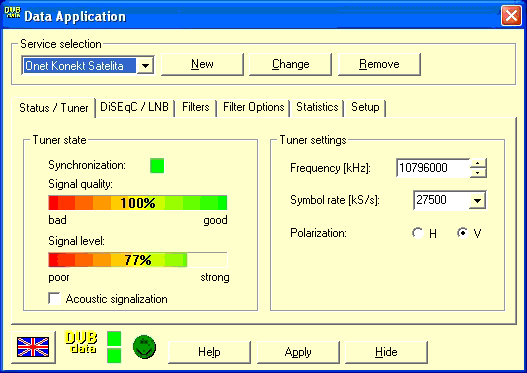Enable Acoustic signalization checkbox
The image size is (527, 373).
54,298
